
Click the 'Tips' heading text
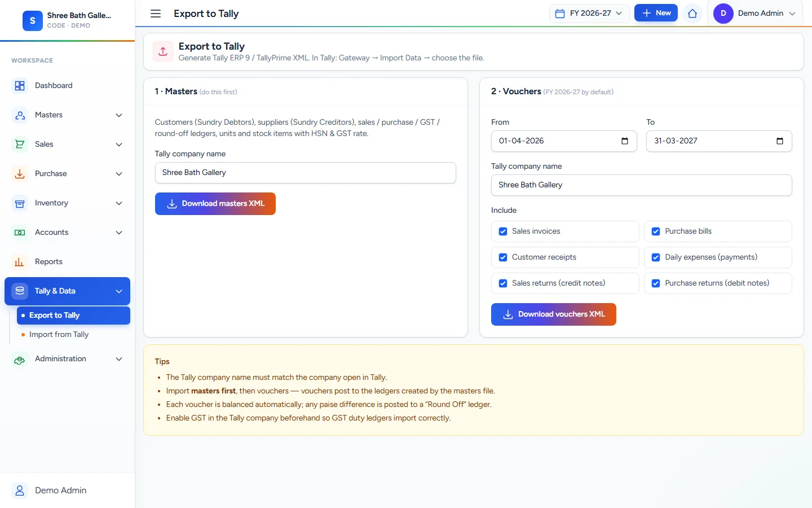(x=162, y=362)
